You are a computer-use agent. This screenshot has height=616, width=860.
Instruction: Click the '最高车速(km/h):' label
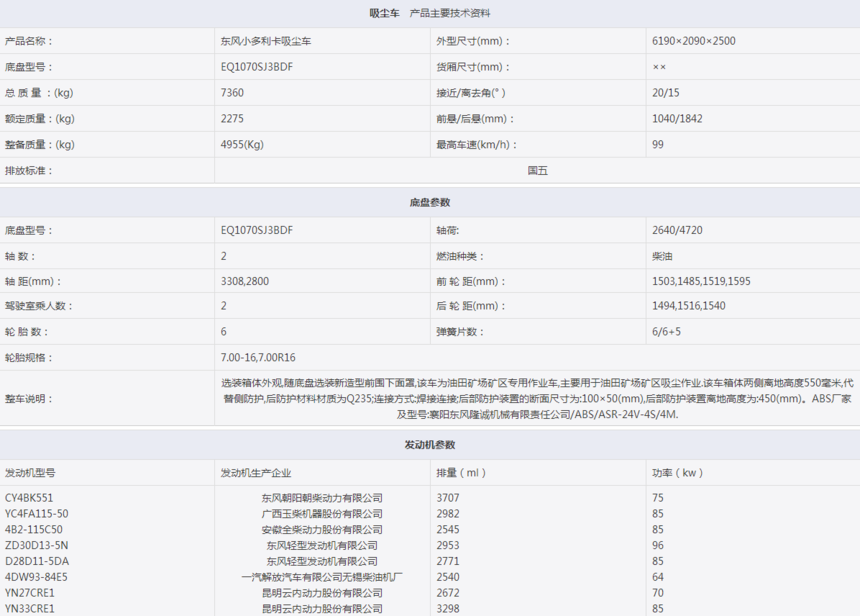click(477, 145)
